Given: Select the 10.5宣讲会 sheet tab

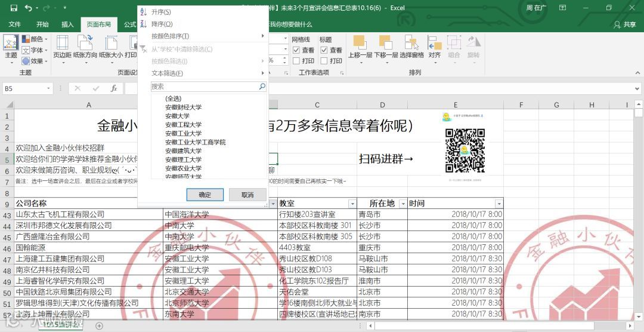Looking at the screenshot, I should 62,325.
